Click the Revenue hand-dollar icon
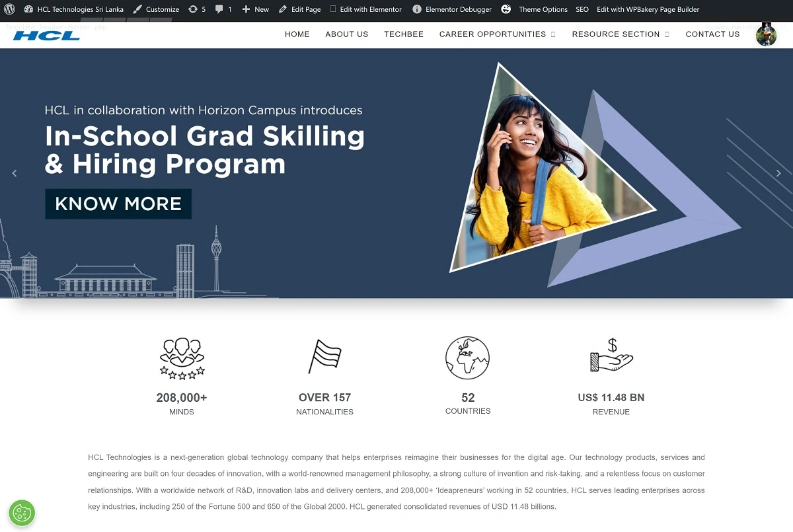Image resolution: width=793 pixels, height=532 pixels. tap(611, 357)
